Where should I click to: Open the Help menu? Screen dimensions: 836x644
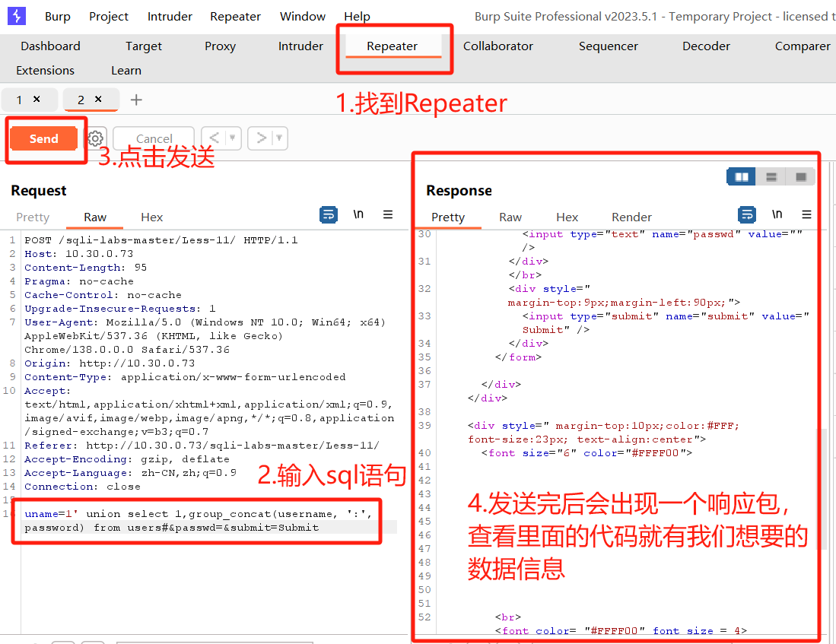[x=357, y=17]
